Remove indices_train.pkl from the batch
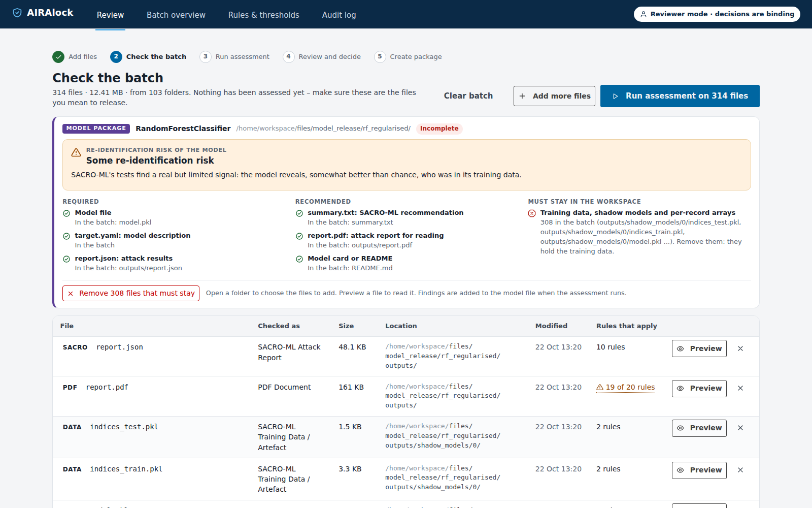This screenshot has height=508, width=812. 740,470
